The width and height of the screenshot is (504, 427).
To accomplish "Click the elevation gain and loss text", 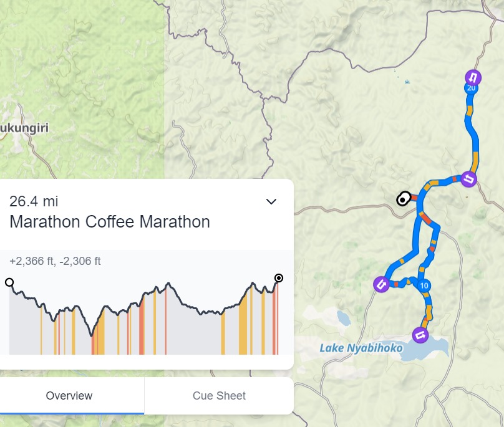I will click(x=55, y=261).
